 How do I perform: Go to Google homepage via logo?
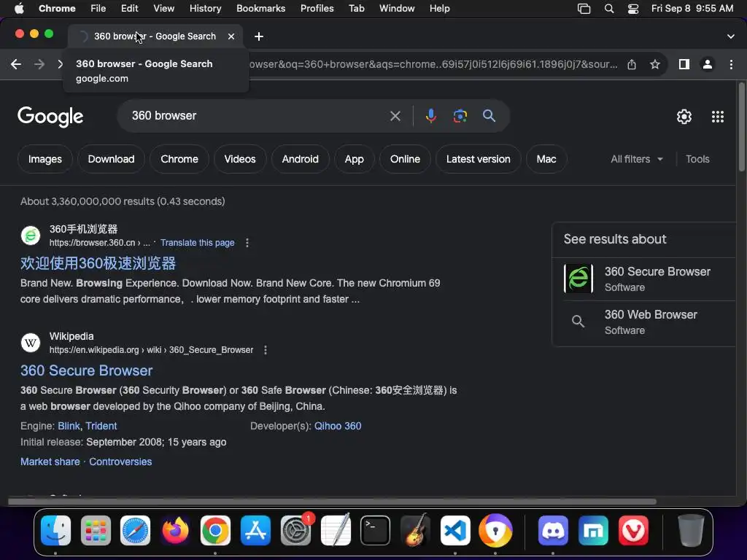(50, 117)
